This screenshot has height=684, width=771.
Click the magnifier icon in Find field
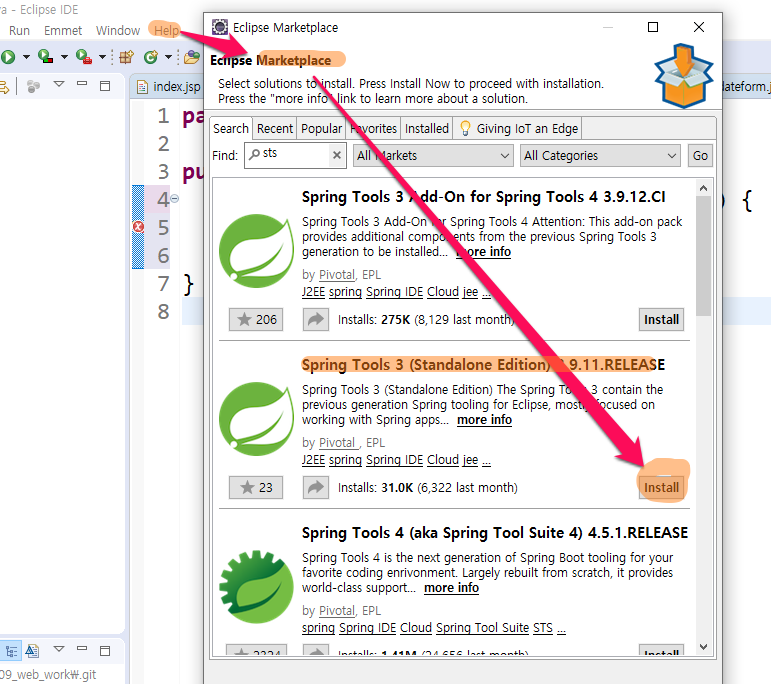point(254,154)
